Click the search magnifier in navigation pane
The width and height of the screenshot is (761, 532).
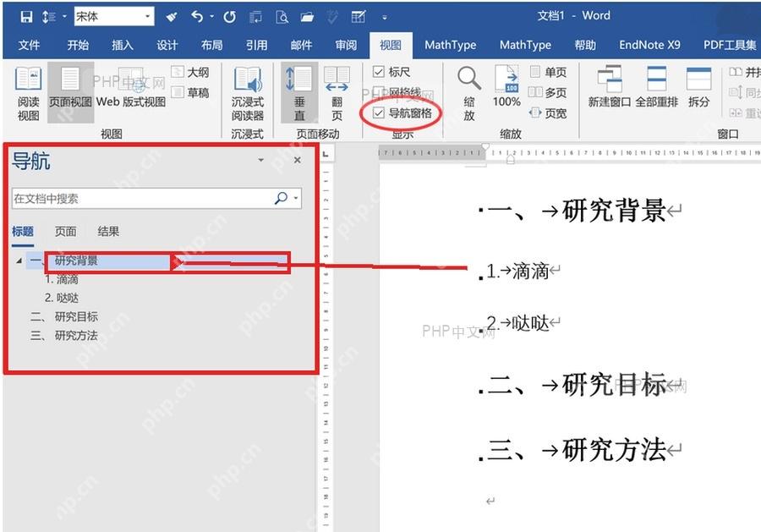(281, 198)
